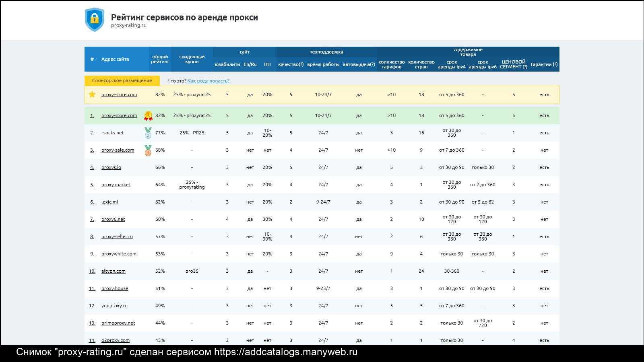Open proxy-store.com in the sponsored row
The width and height of the screenshot is (644, 362).
(119, 95)
